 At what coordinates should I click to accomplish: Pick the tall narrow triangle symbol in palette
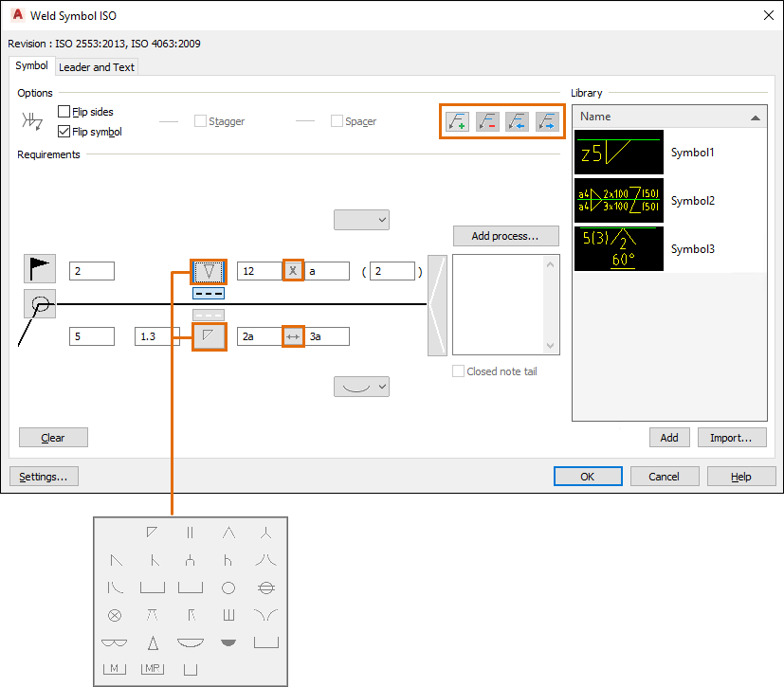[153, 642]
